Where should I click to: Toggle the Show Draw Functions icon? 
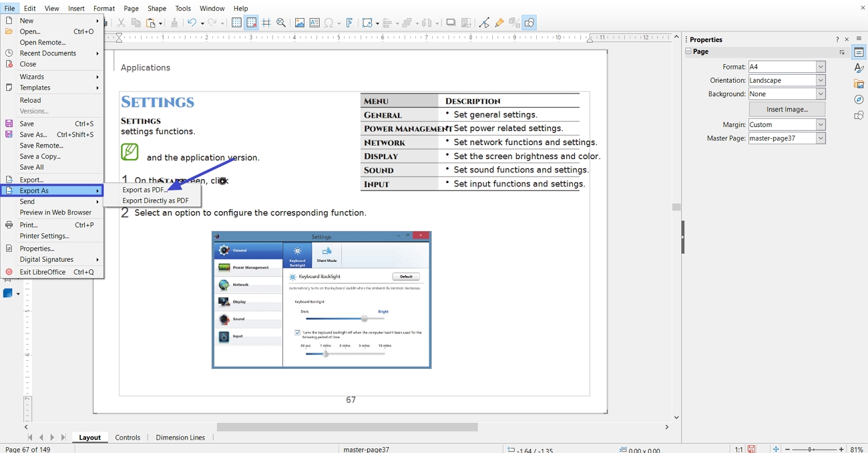(529, 23)
